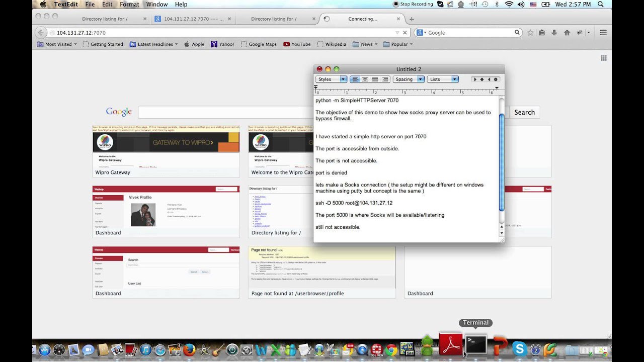
Task: Click the TextEdit scrollbar down arrow
Action: pyautogui.click(x=501, y=233)
